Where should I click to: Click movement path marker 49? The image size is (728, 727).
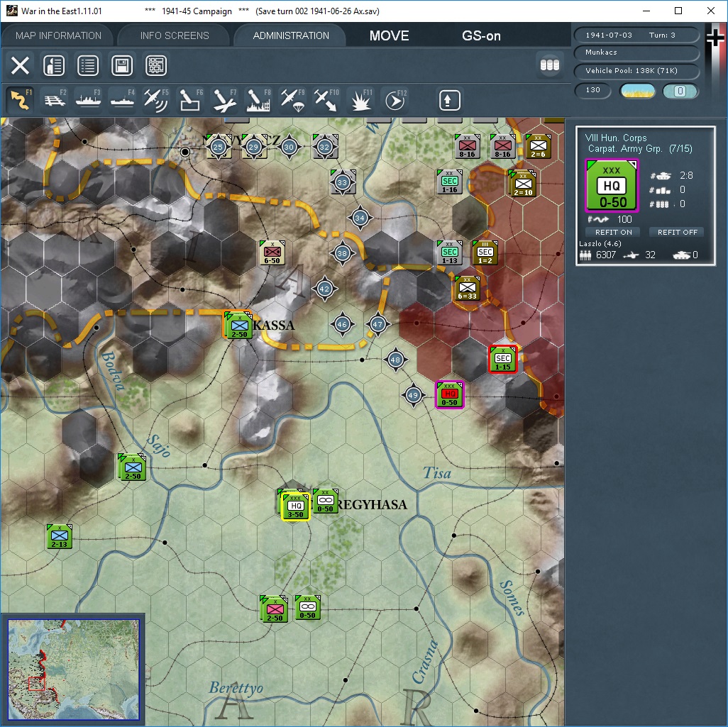click(413, 395)
